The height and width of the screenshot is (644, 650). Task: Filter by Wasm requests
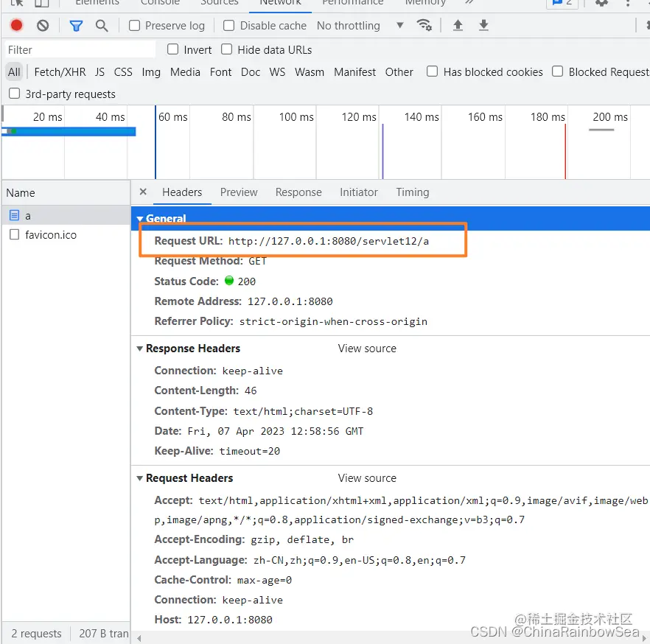(310, 72)
